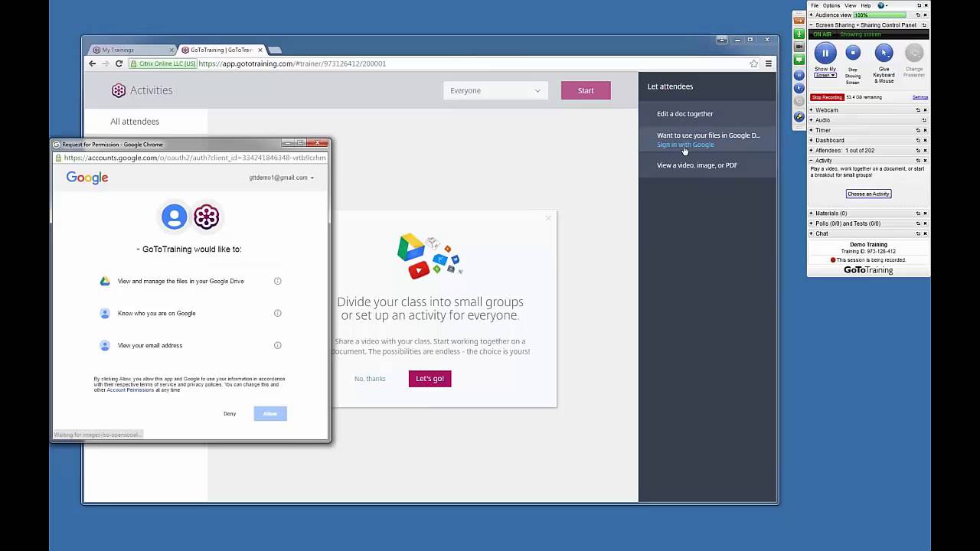Image resolution: width=980 pixels, height=551 pixels.
Task: Open the Show My Screen dropdown
Action: [825, 76]
